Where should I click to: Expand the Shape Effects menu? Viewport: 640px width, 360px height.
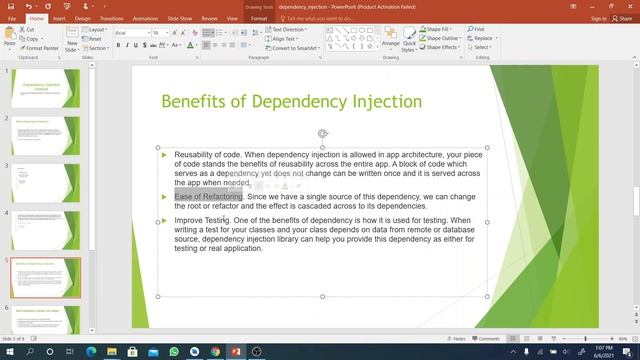[440, 47]
